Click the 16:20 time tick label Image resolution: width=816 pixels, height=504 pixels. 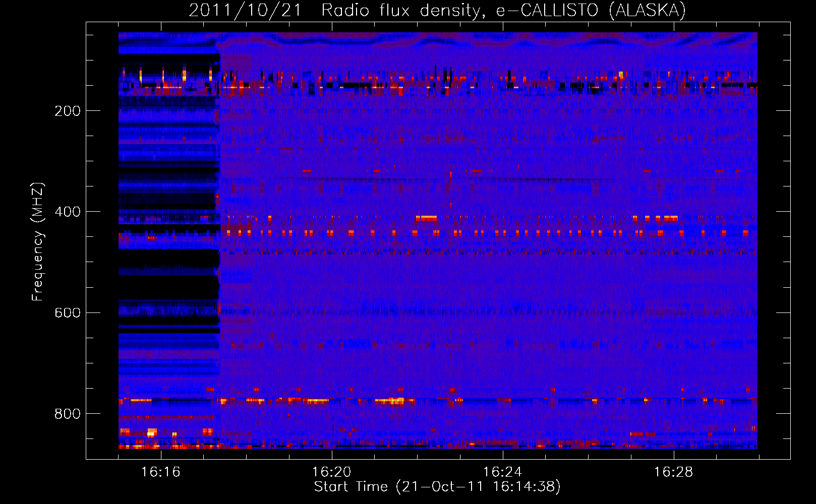click(331, 472)
